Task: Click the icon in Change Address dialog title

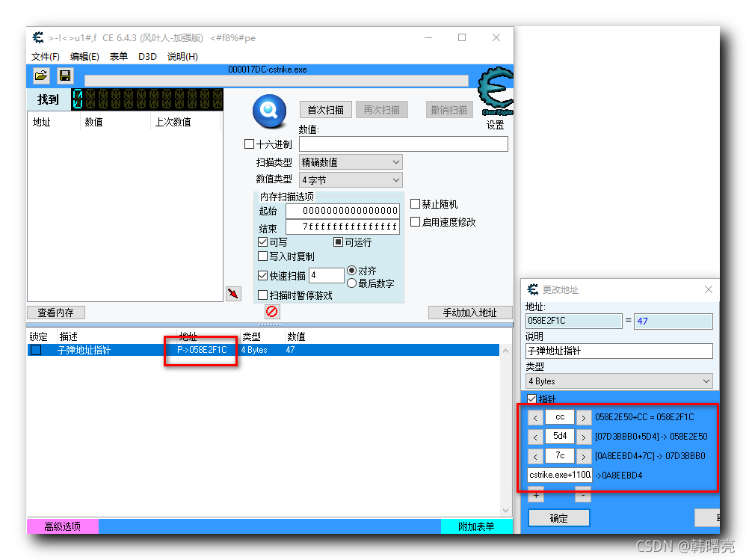Action: (x=533, y=289)
